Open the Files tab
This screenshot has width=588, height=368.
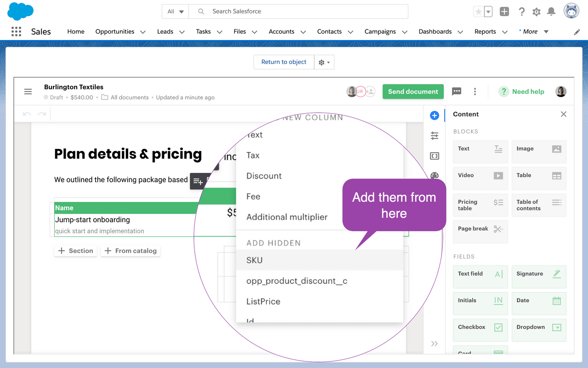click(x=240, y=31)
